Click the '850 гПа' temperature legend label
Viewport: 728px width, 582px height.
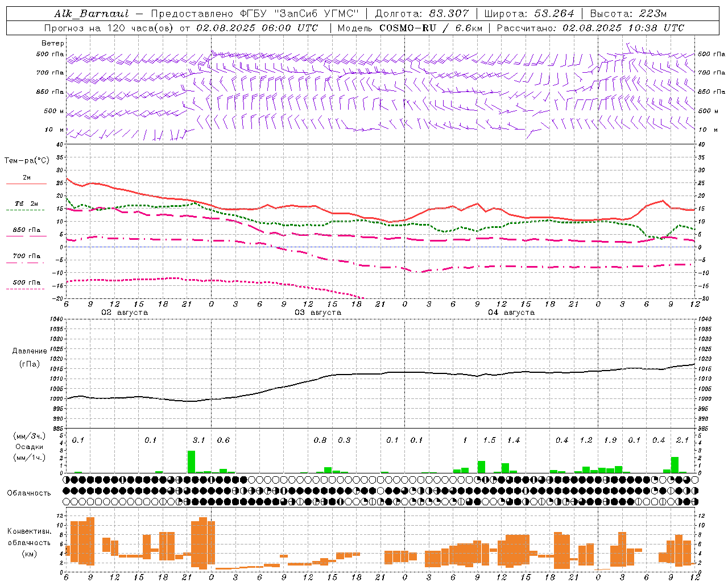(27, 230)
